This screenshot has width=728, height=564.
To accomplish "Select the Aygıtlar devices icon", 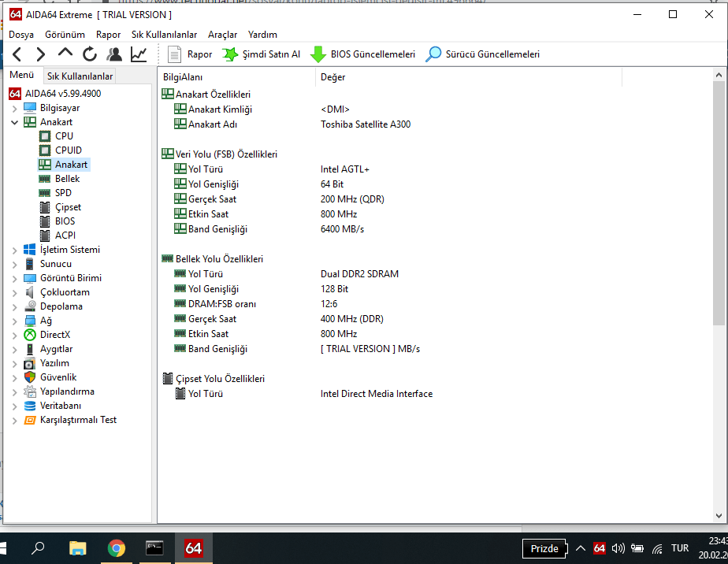I will [x=30, y=349].
